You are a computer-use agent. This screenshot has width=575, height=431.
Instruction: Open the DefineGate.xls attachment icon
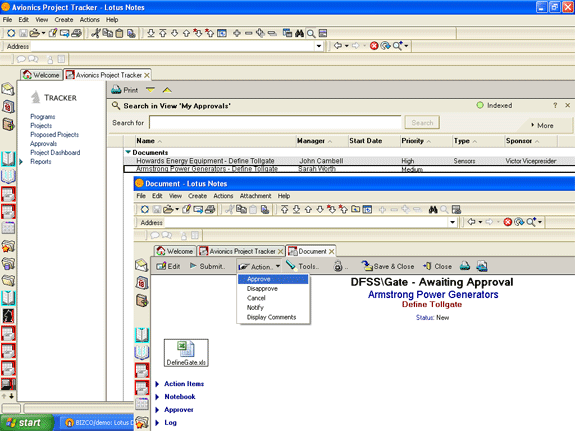coord(186,353)
